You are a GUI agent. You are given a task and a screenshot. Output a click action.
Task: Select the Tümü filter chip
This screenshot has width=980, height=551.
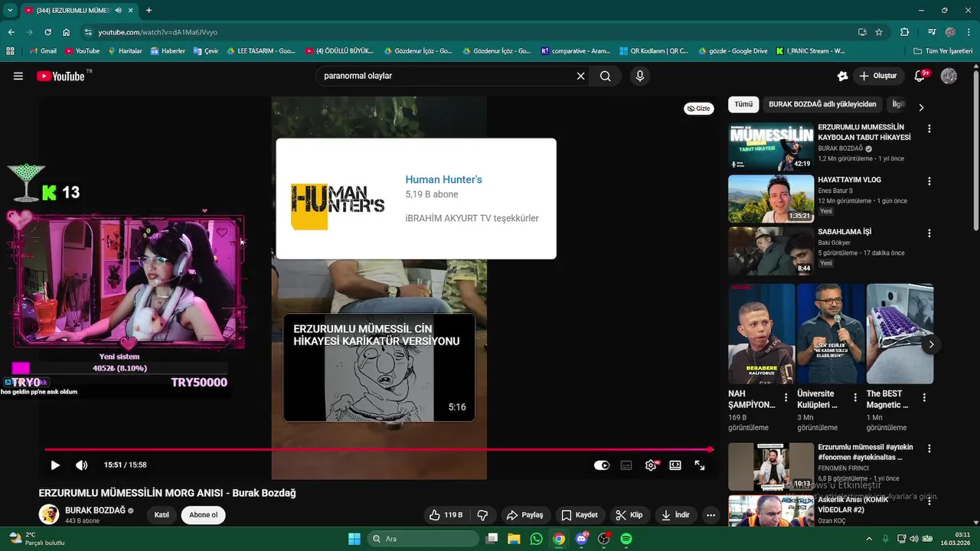click(x=743, y=104)
